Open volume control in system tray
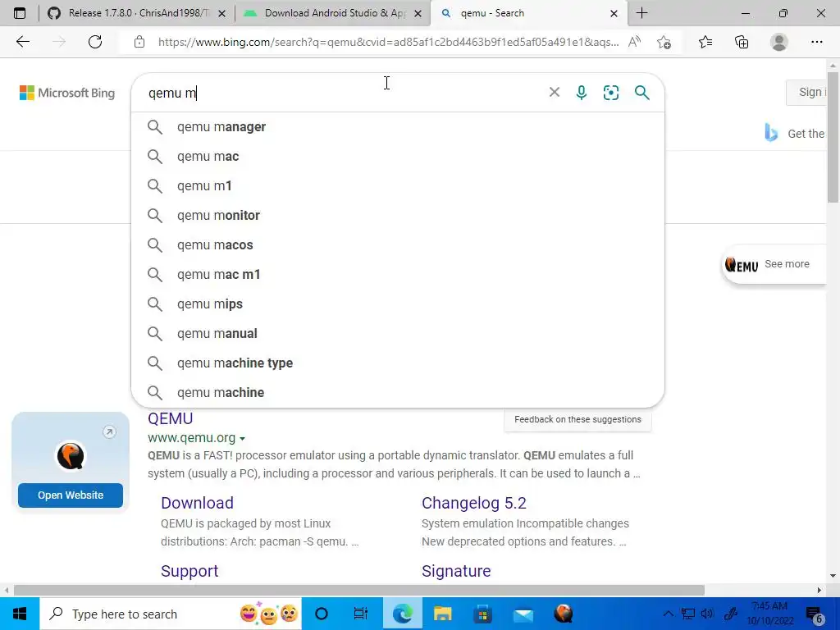Viewport: 840px width, 630px height. pos(707,614)
